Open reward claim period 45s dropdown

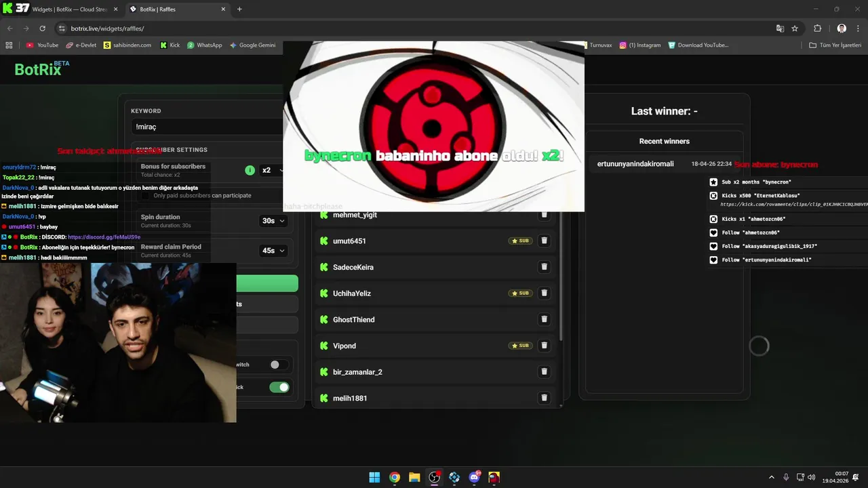coord(273,251)
